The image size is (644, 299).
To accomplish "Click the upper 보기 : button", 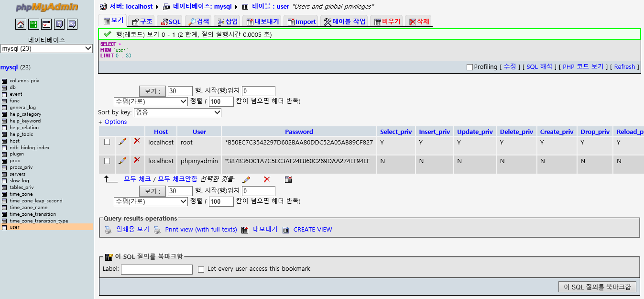I will [x=153, y=91].
